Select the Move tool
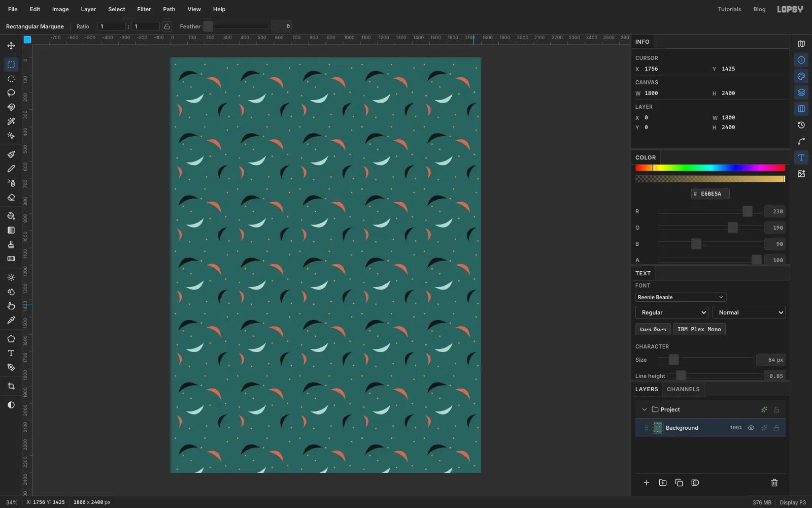Image resolution: width=812 pixels, height=508 pixels. (11, 46)
